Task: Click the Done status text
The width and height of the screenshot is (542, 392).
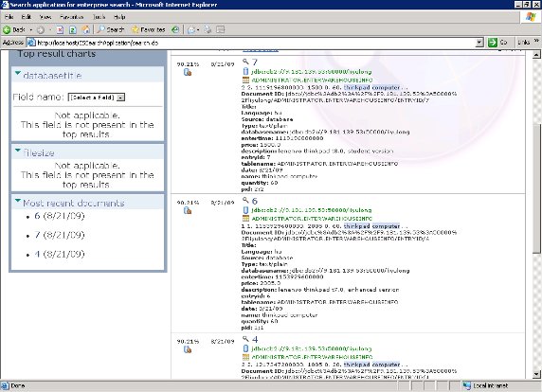Action: click(17, 385)
